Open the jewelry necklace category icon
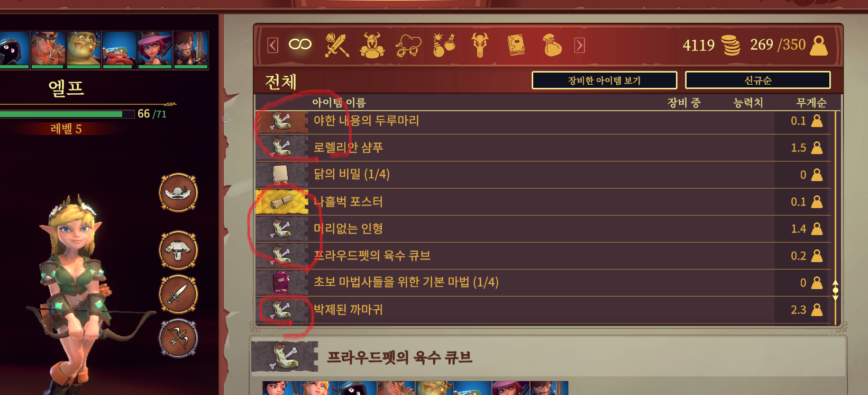This screenshot has width=868, height=395. [408, 46]
